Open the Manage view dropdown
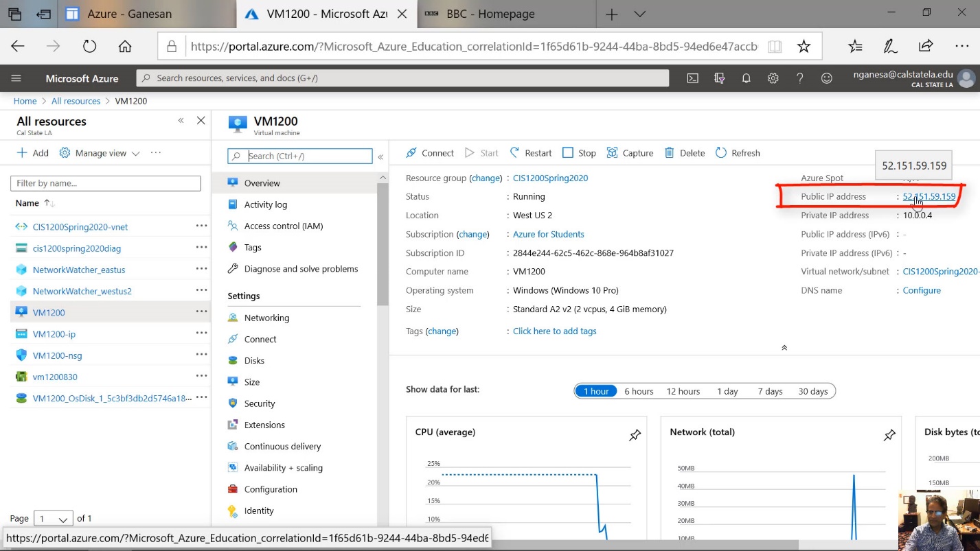980x551 pixels. (100, 153)
